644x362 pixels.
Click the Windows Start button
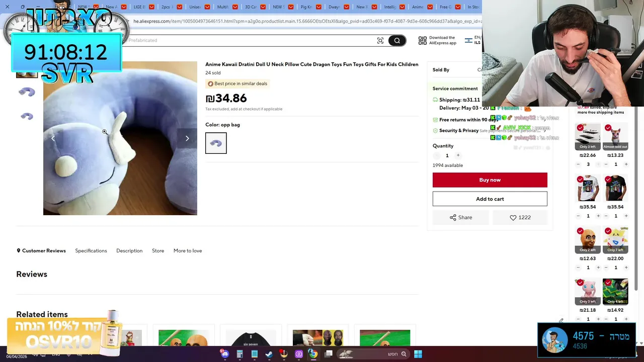point(418,354)
